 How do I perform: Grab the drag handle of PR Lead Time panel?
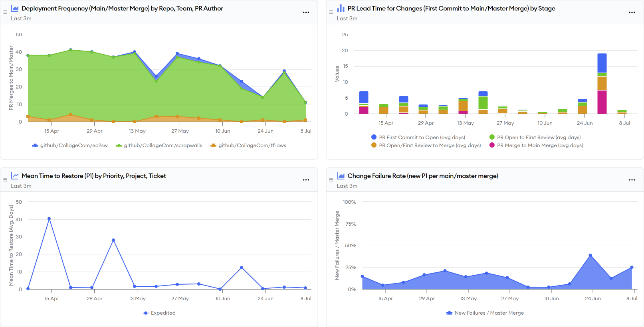[x=331, y=12]
